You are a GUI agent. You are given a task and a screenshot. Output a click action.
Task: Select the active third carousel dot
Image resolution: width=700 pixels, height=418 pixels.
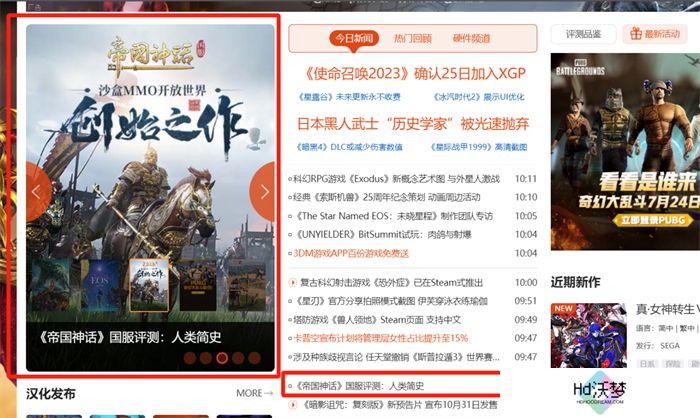222,358
